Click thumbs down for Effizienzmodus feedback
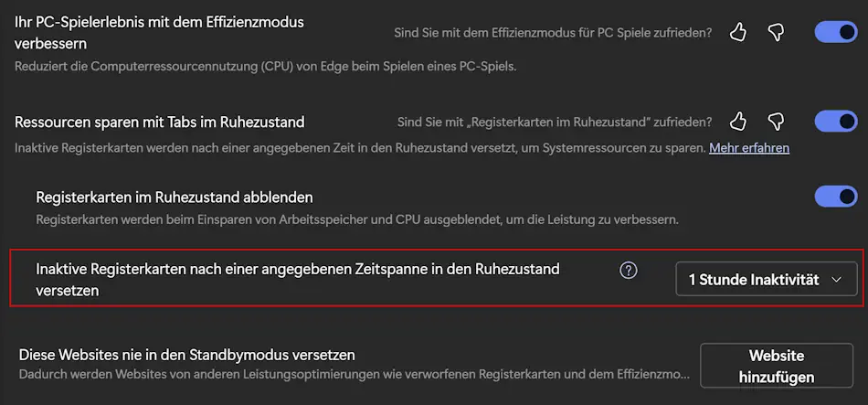Viewport: 868px width, 405px height. tap(776, 33)
